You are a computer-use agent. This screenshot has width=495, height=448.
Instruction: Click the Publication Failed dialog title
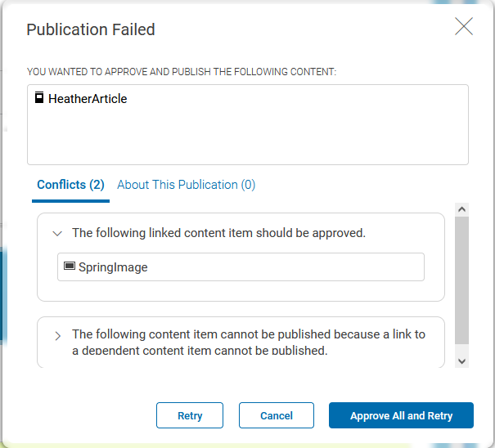[x=91, y=30]
